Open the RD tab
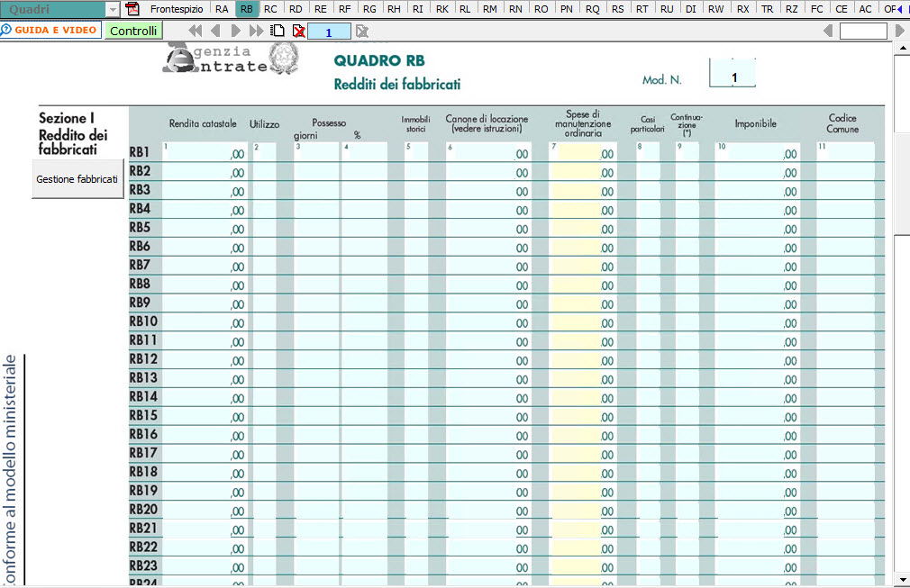 click(x=296, y=9)
